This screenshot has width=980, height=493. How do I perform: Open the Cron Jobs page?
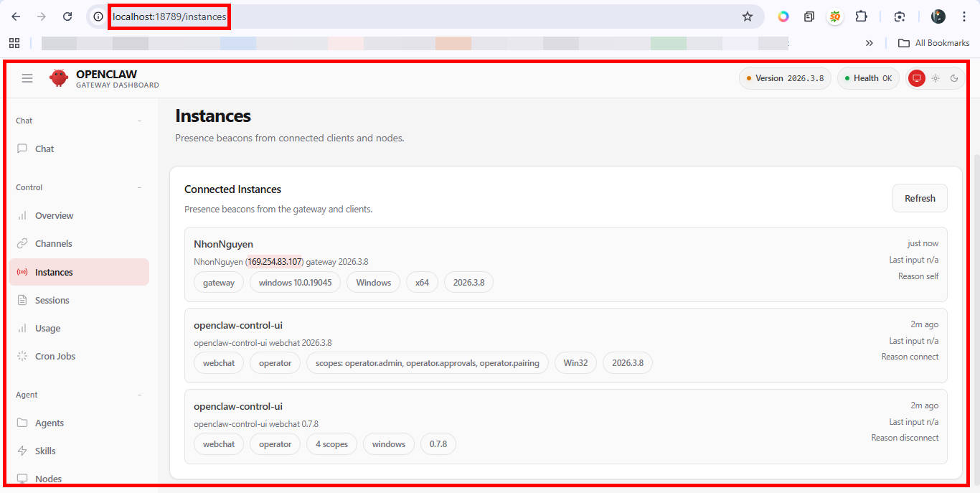pos(79,356)
